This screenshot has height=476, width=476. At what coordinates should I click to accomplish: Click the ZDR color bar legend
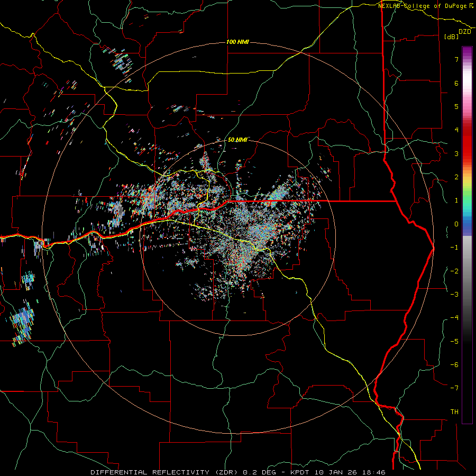point(467,235)
